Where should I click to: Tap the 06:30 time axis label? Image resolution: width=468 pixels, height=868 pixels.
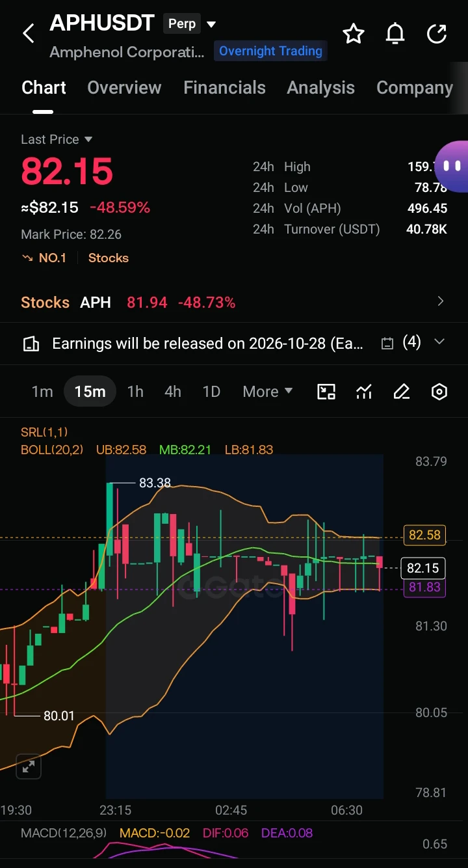tap(346, 810)
